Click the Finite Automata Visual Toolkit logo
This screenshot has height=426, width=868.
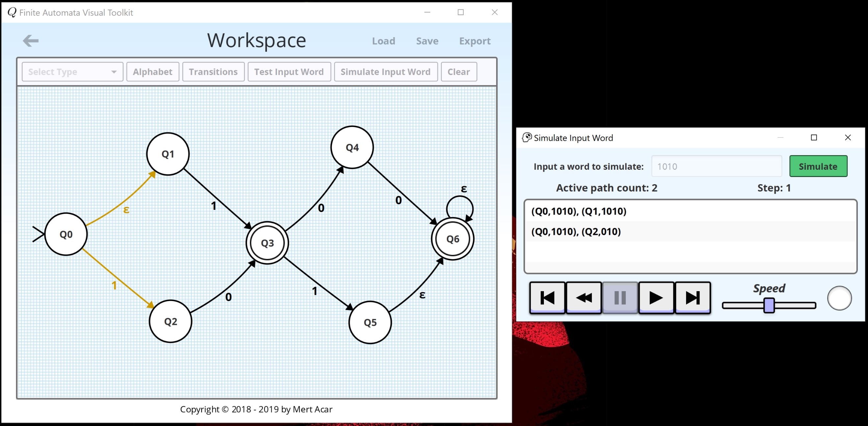[11, 12]
